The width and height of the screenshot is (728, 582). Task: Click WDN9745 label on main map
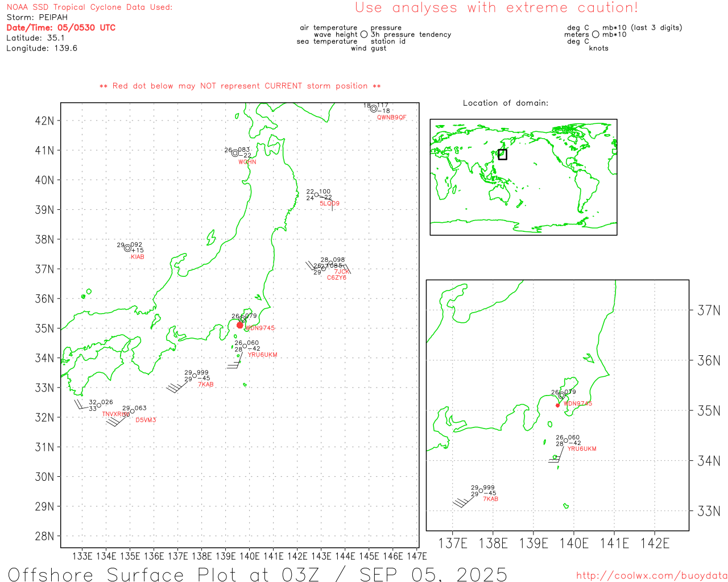260,328
